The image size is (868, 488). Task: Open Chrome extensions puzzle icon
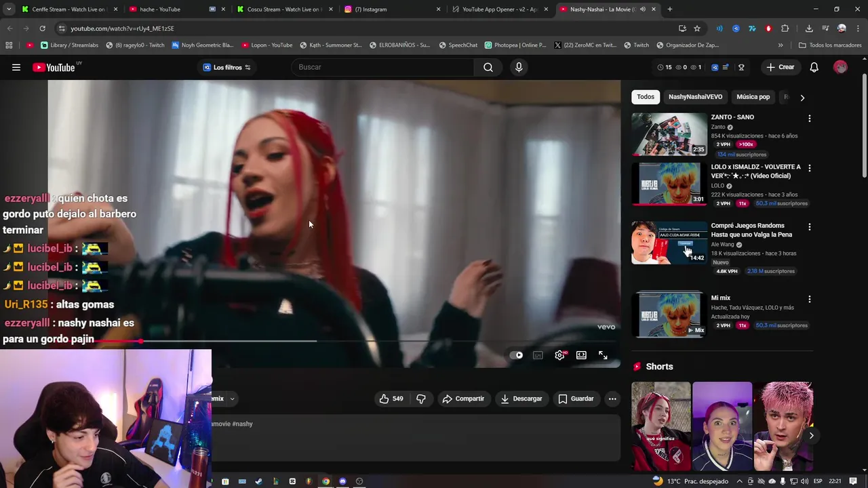click(785, 28)
